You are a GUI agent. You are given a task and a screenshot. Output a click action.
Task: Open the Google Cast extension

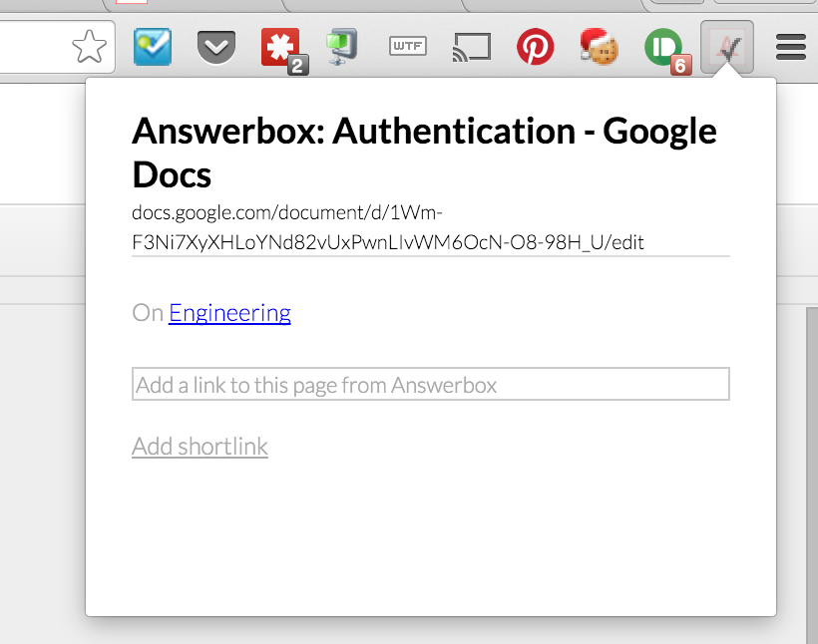[471, 46]
